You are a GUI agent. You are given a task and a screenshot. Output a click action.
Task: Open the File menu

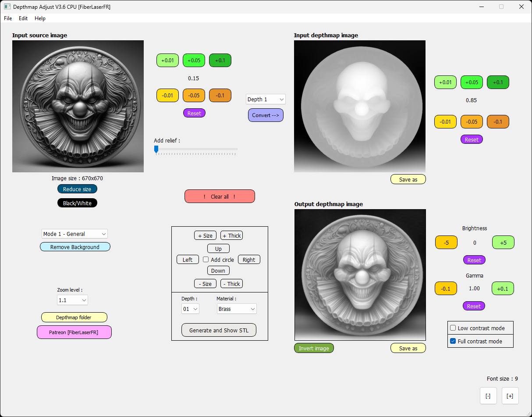pyautogui.click(x=8, y=18)
